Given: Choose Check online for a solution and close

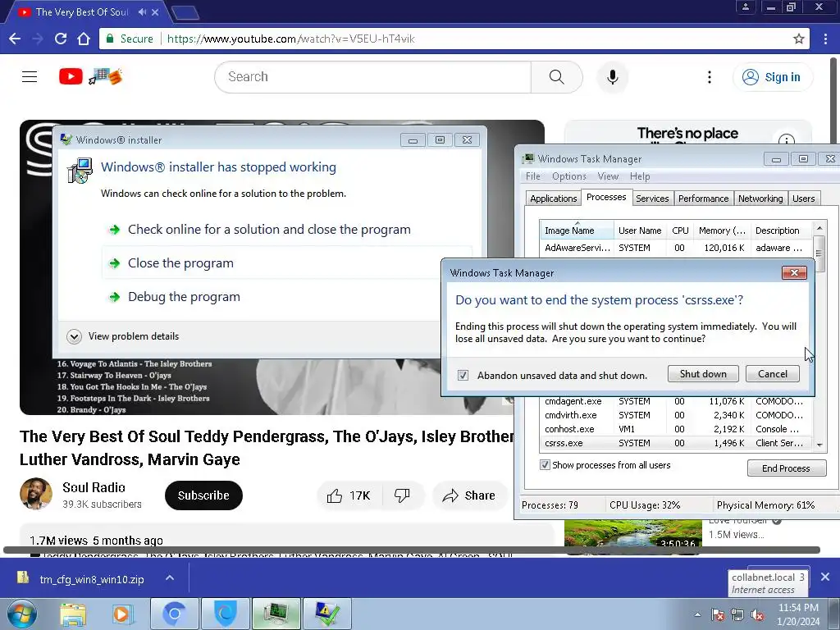Looking at the screenshot, I should click(269, 230).
